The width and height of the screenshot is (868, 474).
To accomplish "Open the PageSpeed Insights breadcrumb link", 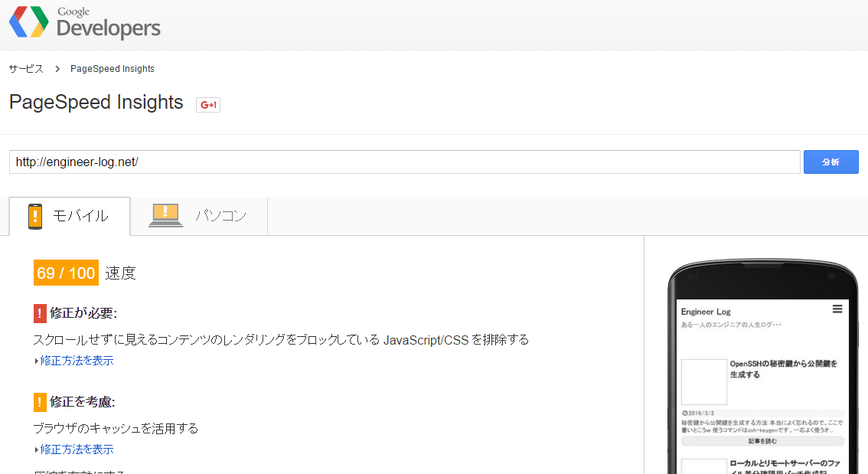I will point(113,69).
